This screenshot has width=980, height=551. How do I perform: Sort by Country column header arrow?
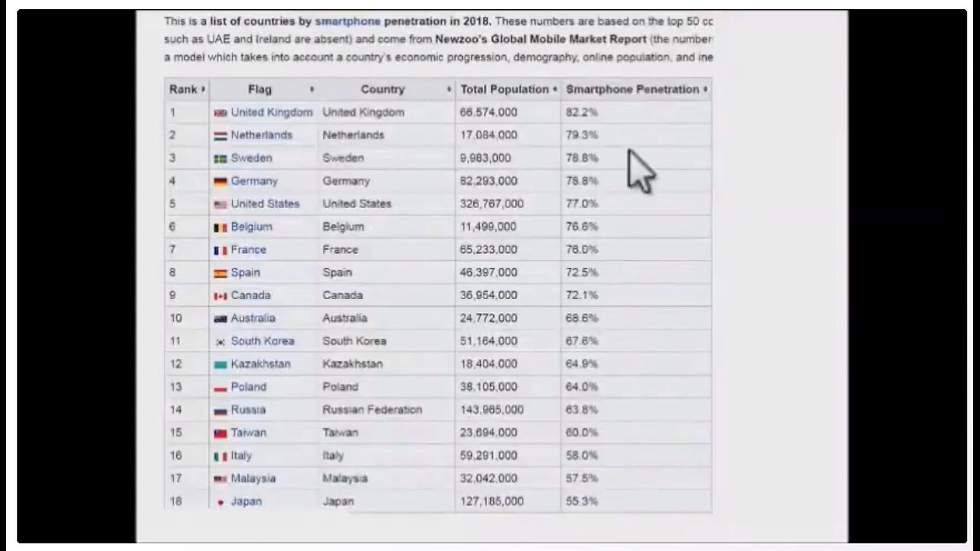(x=449, y=90)
